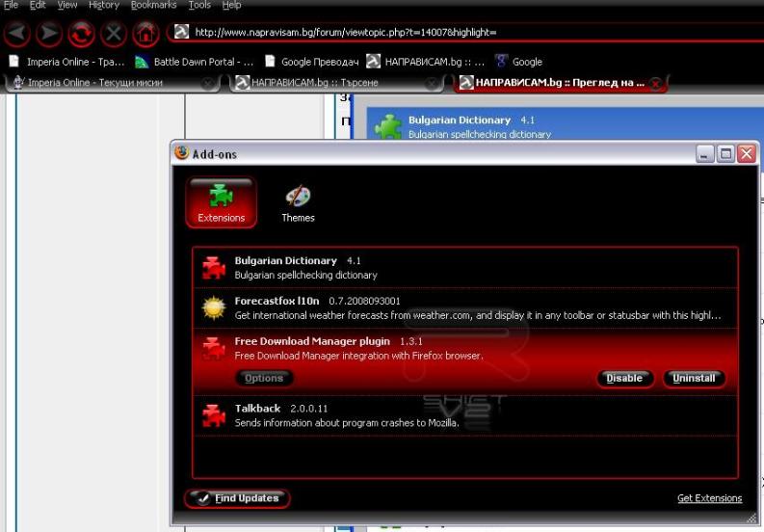Image resolution: width=764 pixels, height=532 pixels.
Task: Click the browser Back arrow button
Action: pos(18,35)
